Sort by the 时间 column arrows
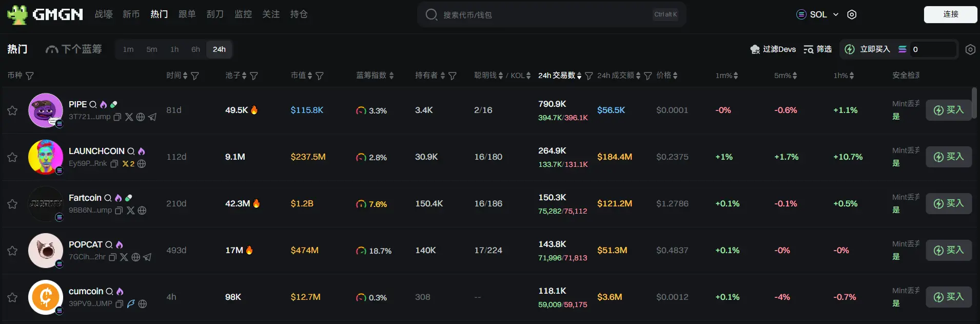 click(x=185, y=76)
